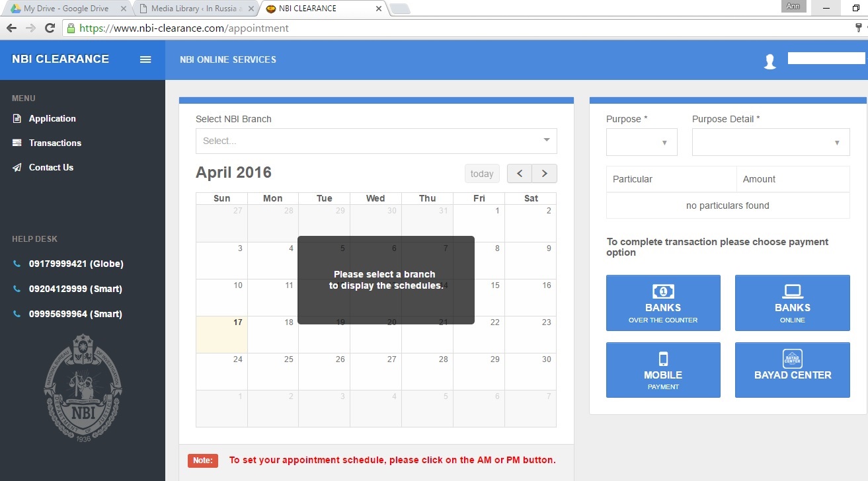Go to previous month with left chevron

pyautogui.click(x=520, y=173)
